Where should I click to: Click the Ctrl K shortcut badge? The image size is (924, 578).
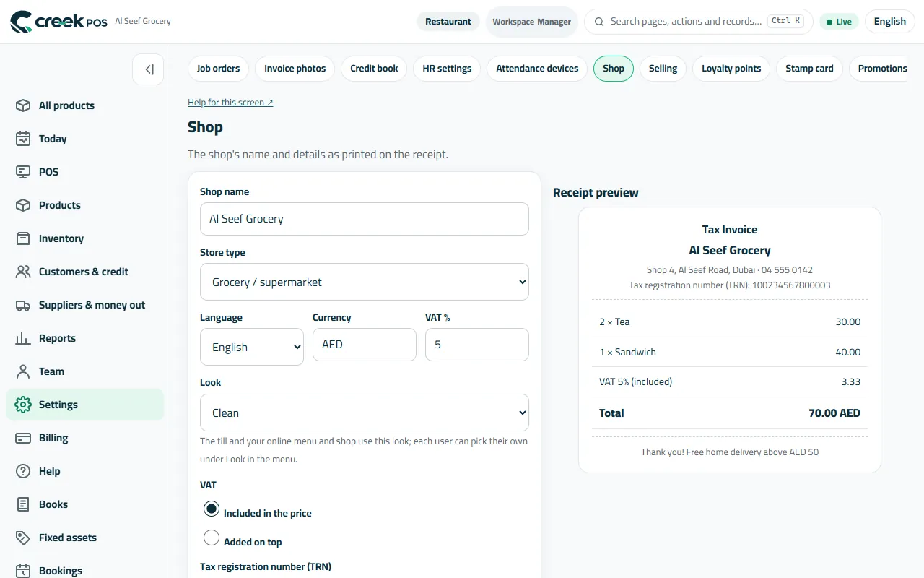point(785,21)
